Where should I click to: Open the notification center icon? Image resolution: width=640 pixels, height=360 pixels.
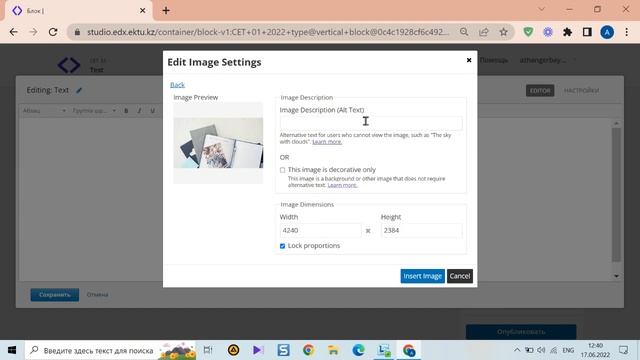(x=623, y=350)
